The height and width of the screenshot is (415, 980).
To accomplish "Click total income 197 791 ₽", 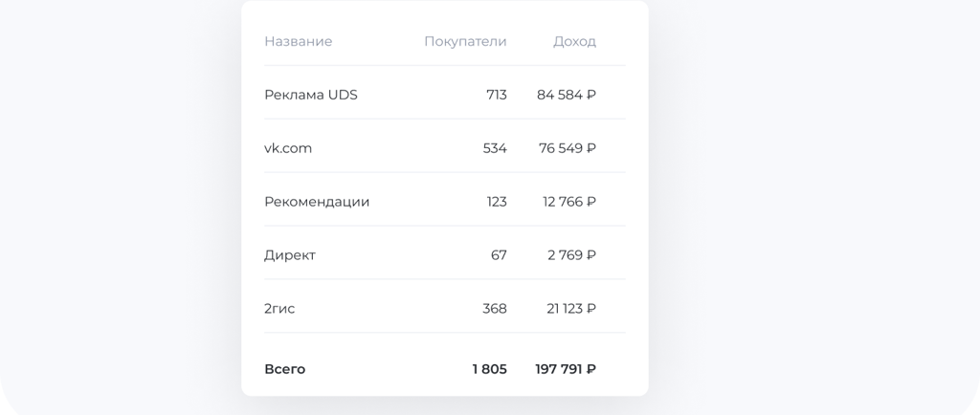I will [566, 369].
